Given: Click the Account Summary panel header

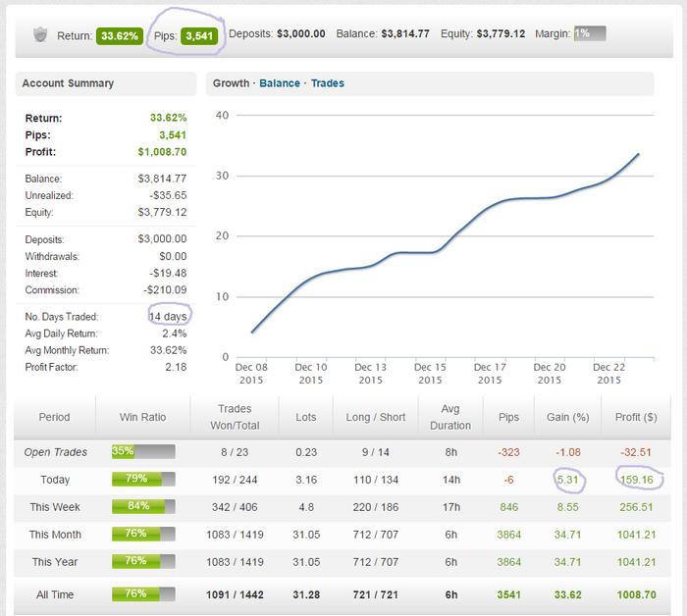Looking at the screenshot, I should [106, 83].
